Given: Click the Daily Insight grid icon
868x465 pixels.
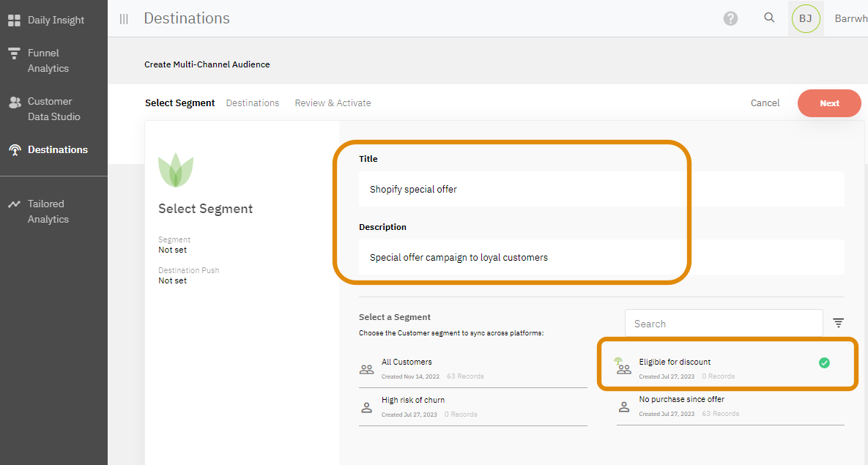Looking at the screenshot, I should click(x=14, y=21).
